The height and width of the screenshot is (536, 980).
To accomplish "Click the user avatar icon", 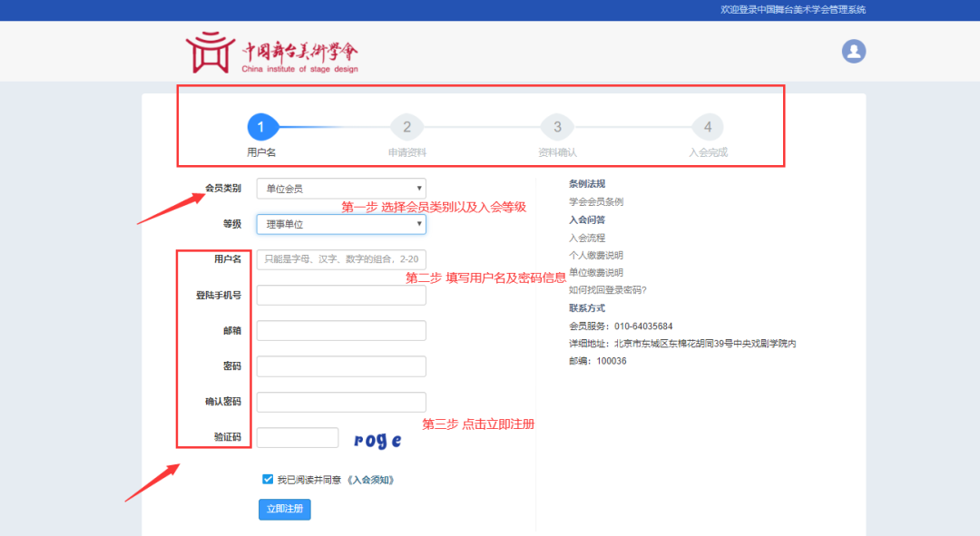I will (854, 52).
